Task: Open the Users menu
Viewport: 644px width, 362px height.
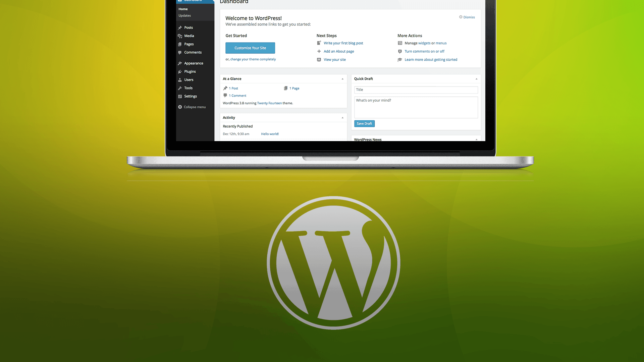Action: click(189, 80)
